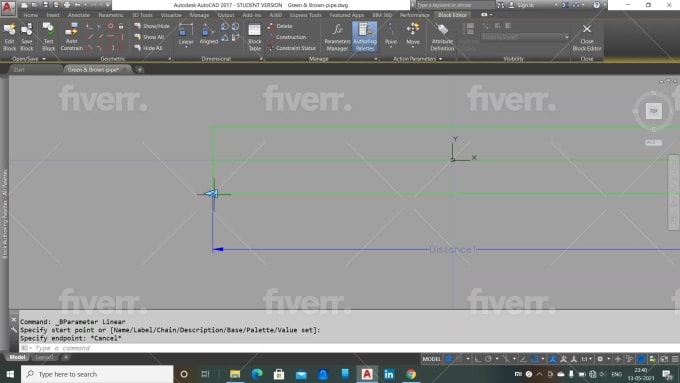Click the Delete constraints button

[280, 26]
